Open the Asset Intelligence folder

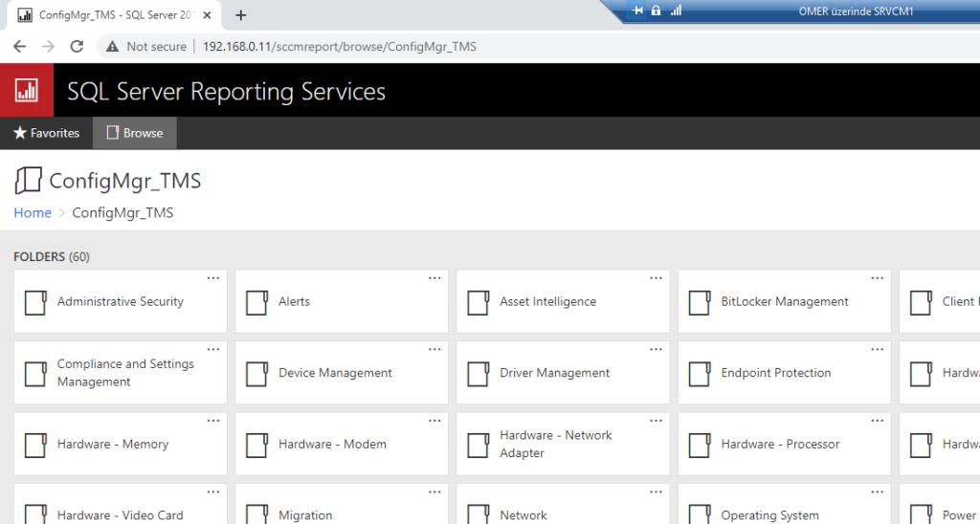(x=563, y=301)
